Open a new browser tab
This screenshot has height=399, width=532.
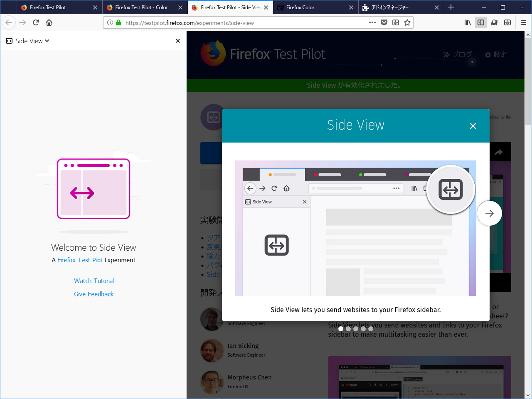(x=451, y=7)
